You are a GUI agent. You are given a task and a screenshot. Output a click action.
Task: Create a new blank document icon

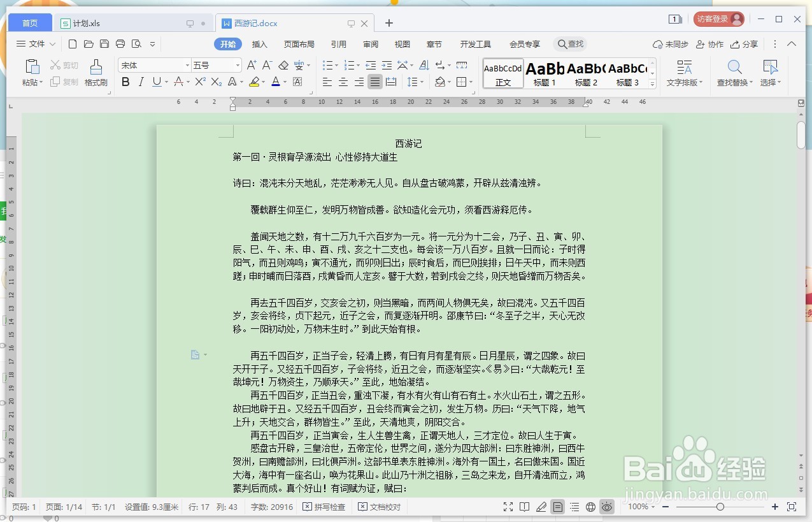pos(73,44)
